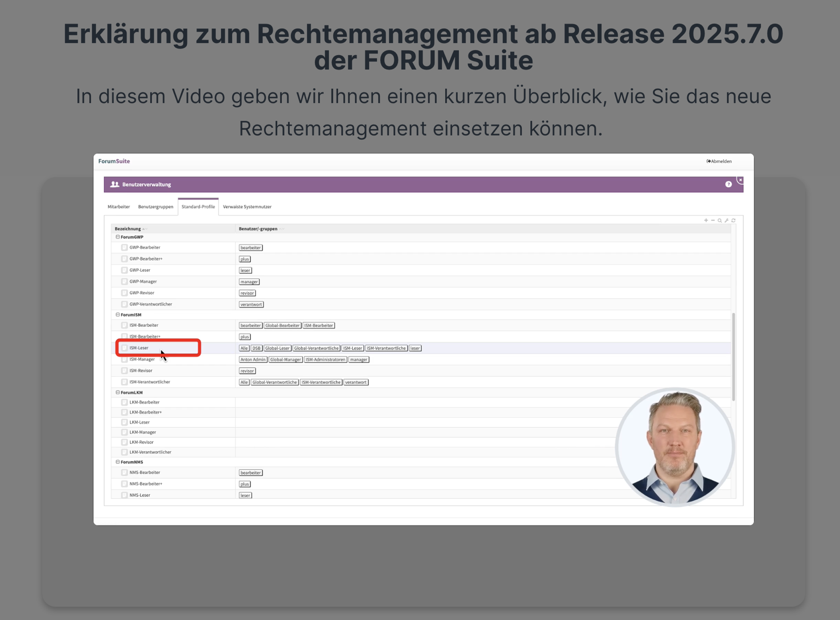Collapse the ForumISM group

click(118, 315)
